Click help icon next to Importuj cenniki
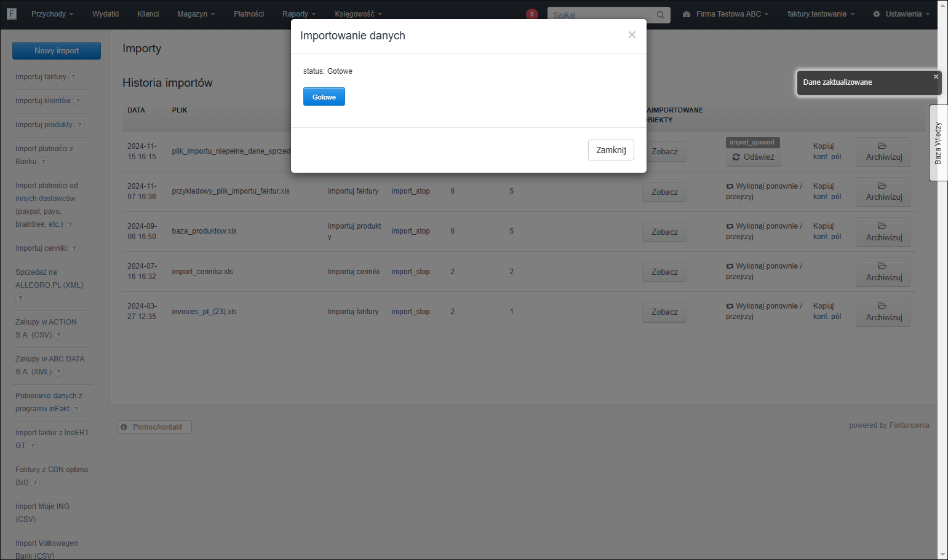The image size is (948, 560). [74, 248]
